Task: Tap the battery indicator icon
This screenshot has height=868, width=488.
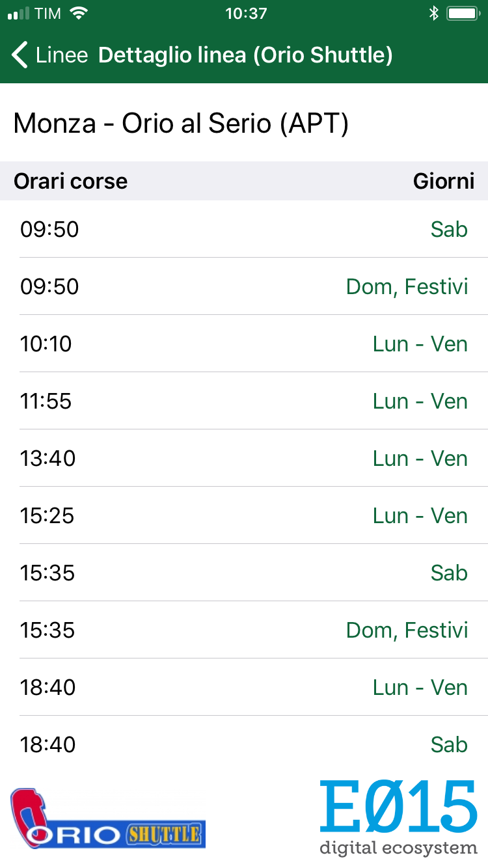Action: pyautogui.click(x=463, y=14)
